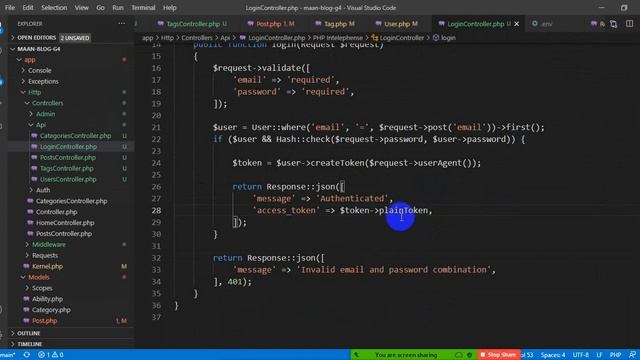
Task: Open Category.php model file
Action: pyautogui.click(x=51, y=310)
